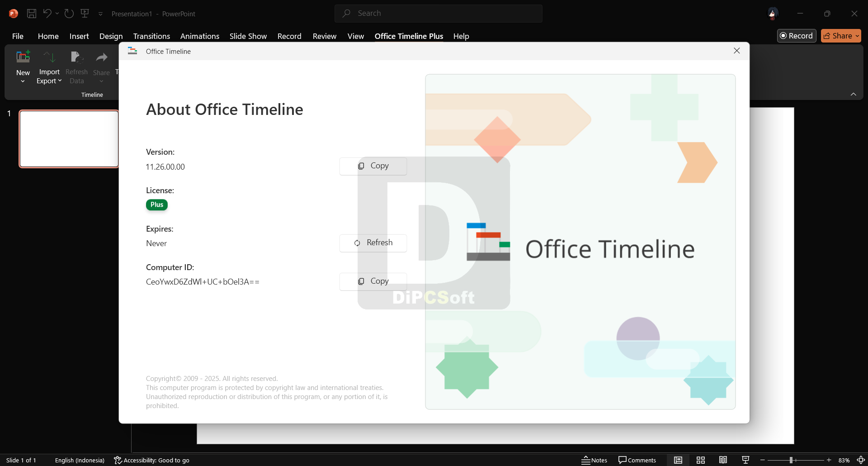Click the Refresh Data icon
868x466 pixels.
76,58
